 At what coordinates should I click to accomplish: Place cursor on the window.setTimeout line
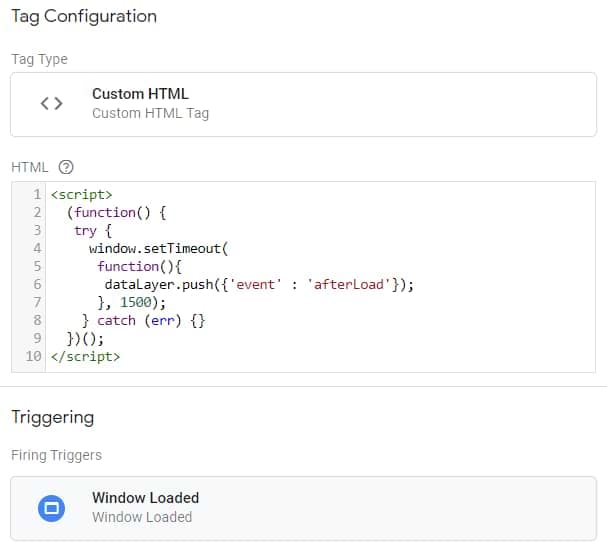pos(159,248)
